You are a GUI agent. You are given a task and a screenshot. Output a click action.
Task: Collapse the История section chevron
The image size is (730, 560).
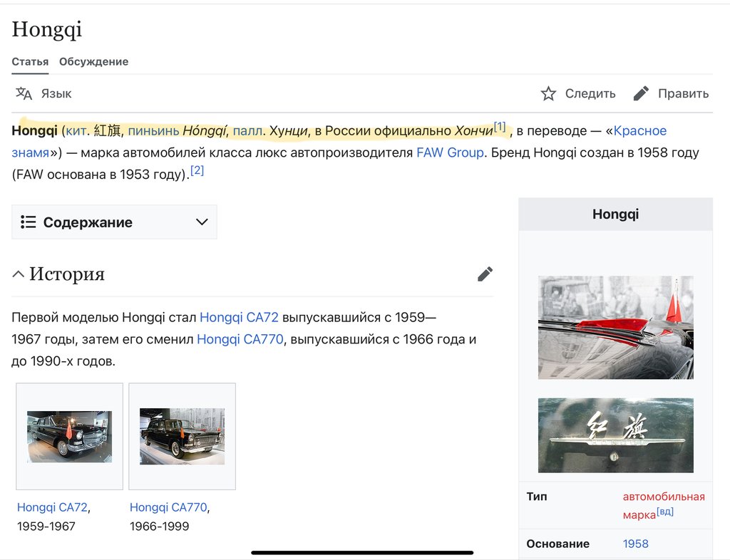click(x=18, y=274)
